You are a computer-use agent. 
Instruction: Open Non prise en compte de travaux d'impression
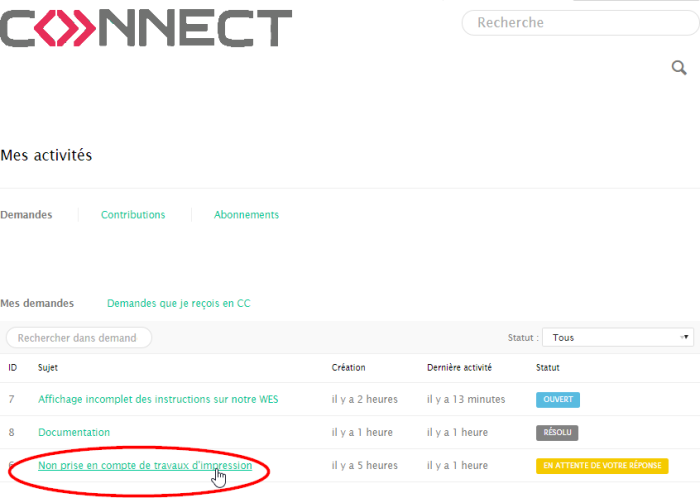click(145, 465)
